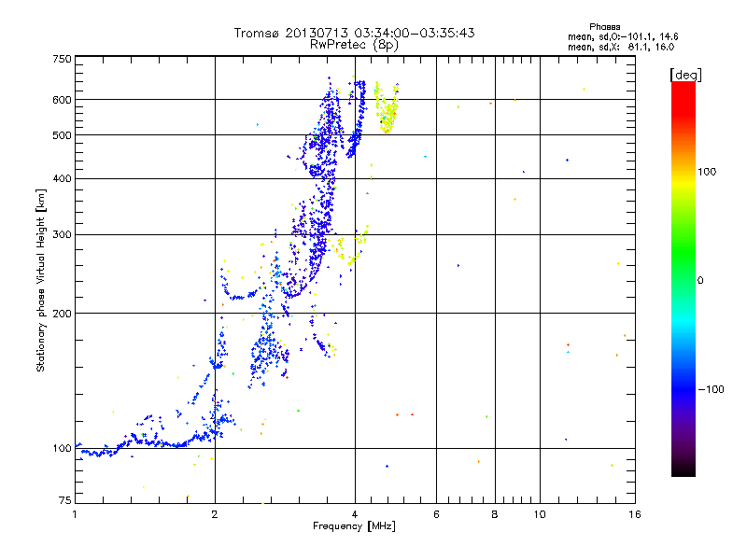
Task: Click the x-axis tick label '8'
Action: click(x=495, y=514)
